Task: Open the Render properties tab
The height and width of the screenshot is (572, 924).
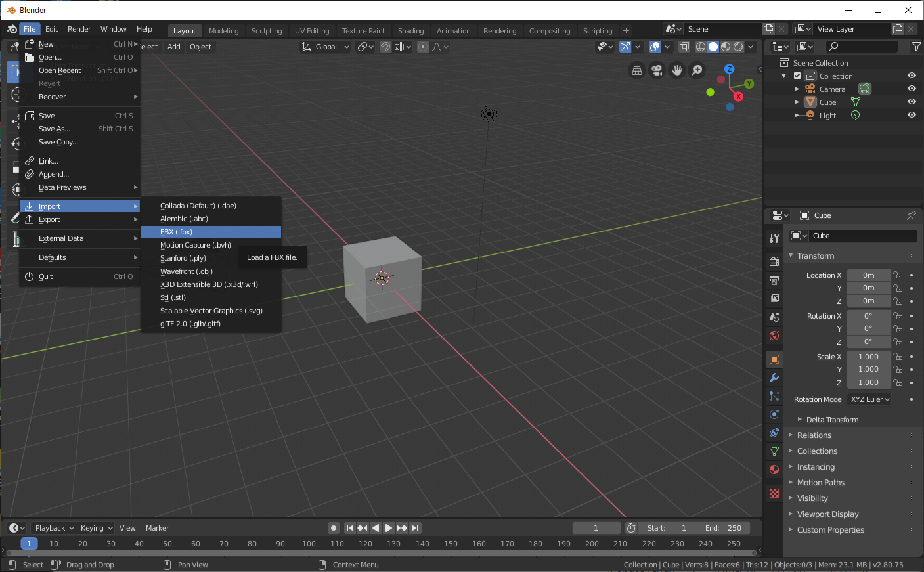Action: coord(774,262)
